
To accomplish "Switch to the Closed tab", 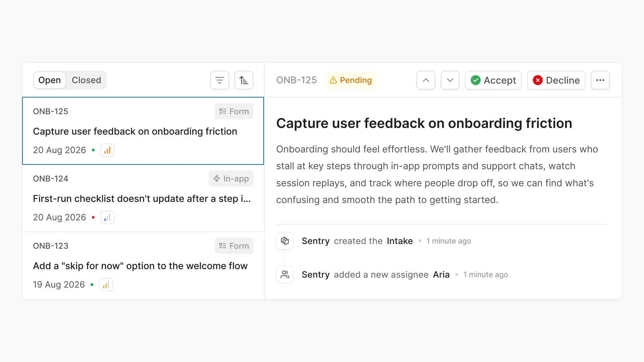I will [x=86, y=80].
